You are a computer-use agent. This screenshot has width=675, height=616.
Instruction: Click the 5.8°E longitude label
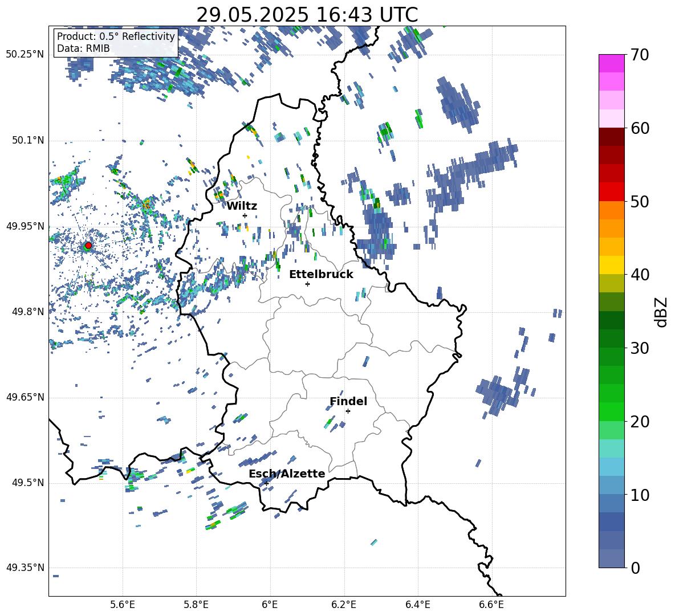(196, 605)
